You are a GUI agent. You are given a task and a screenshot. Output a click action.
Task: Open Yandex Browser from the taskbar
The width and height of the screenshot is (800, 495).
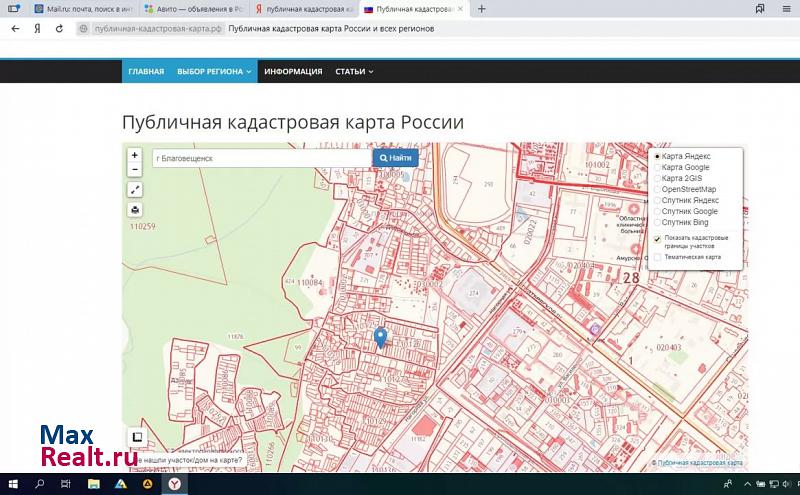tap(174, 484)
